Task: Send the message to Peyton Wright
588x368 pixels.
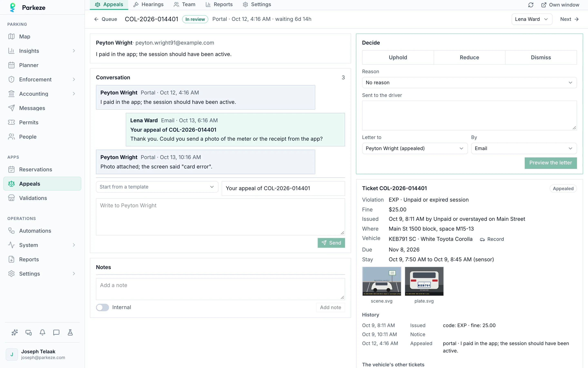Action: point(331,243)
